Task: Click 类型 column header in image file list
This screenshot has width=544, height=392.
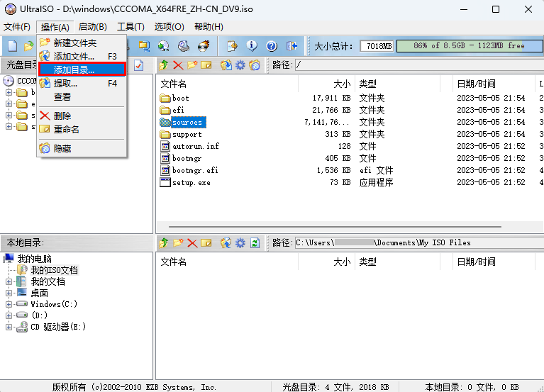Action: pos(398,84)
